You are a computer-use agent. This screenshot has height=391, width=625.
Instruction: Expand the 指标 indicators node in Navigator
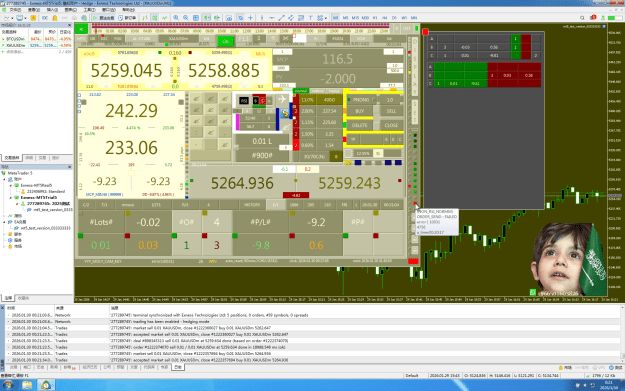pyautogui.click(x=5, y=216)
